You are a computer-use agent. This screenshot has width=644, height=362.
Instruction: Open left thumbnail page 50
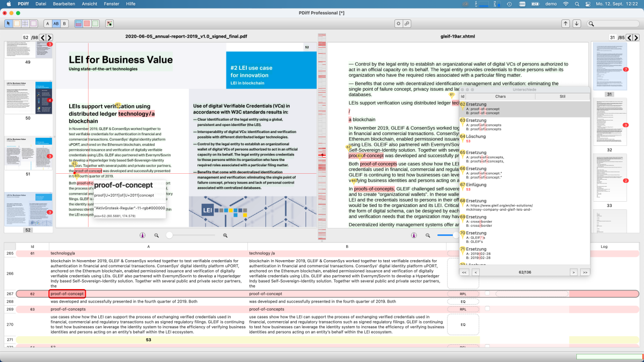pyautogui.click(x=28, y=98)
